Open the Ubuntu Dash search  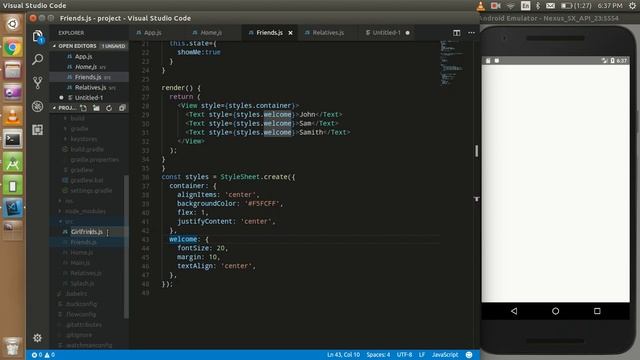point(12,24)
